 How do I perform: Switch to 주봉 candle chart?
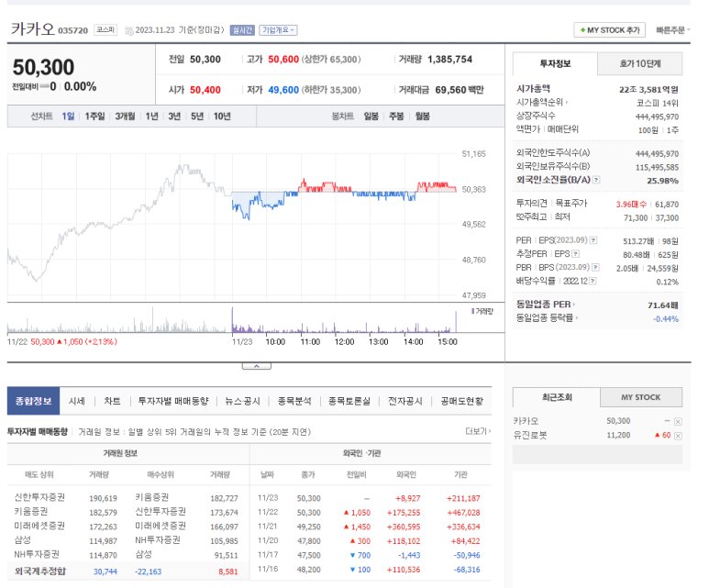click(396, 116)
